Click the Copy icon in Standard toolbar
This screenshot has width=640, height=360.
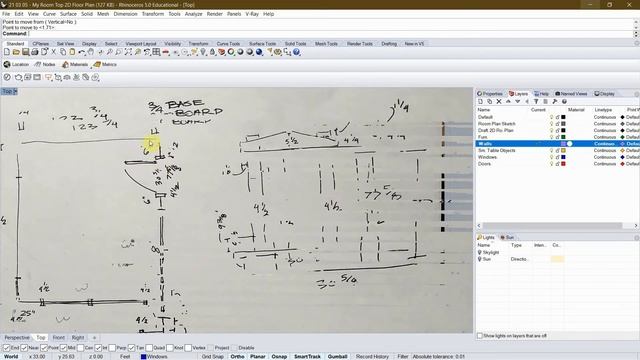coord(63,52)
